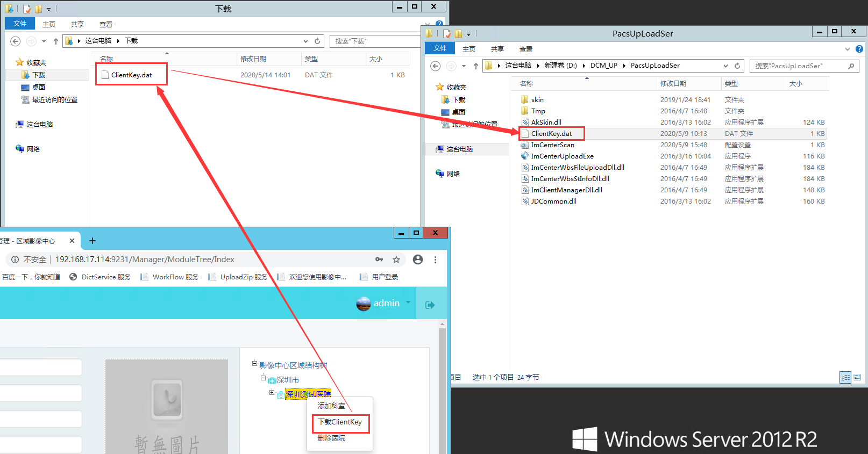The image size is (868, 454).
Task: Switch to details view in status bar
Action: pos(845,378)
